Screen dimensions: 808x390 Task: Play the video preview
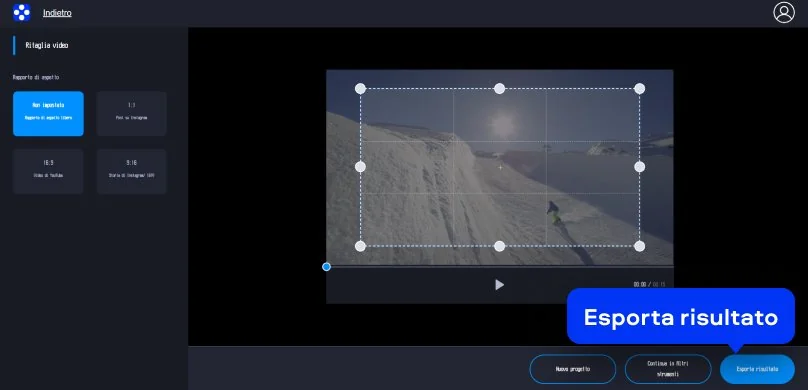coord(499,284)
